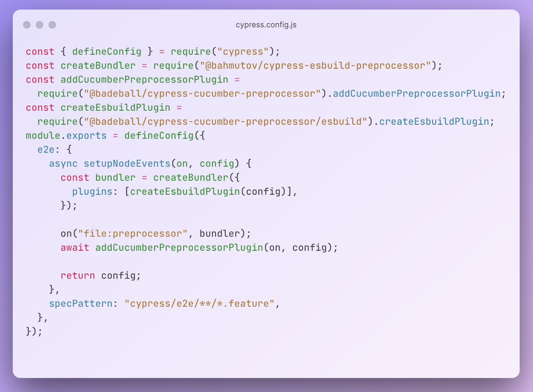The height and width of the screenshot is (392, 533).
Task: Click defineConfig in the first const line
Action: [x=107, y=52]
